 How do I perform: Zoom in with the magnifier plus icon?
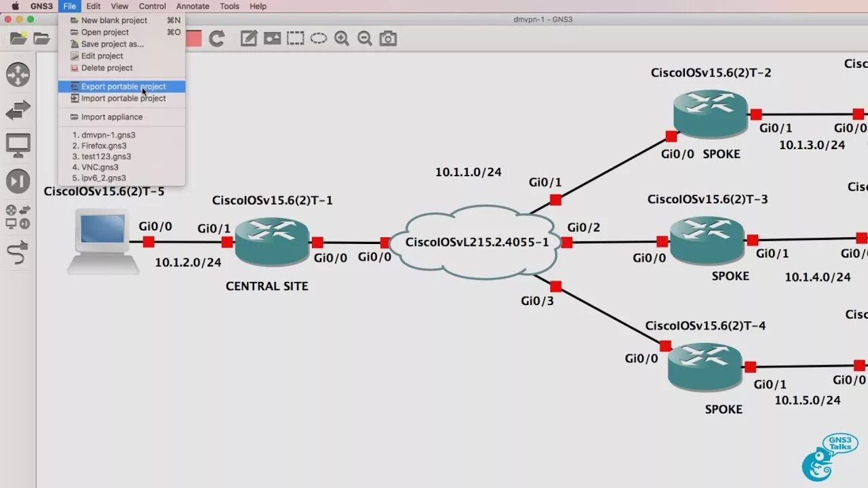pyautogui.click(x=342, y=39)
